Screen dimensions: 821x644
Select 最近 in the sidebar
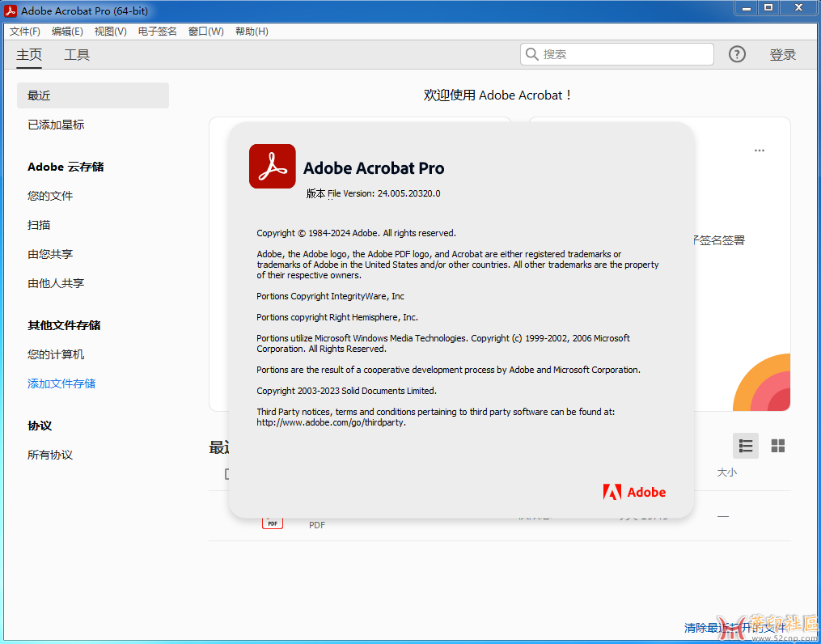tap(93, 95)
